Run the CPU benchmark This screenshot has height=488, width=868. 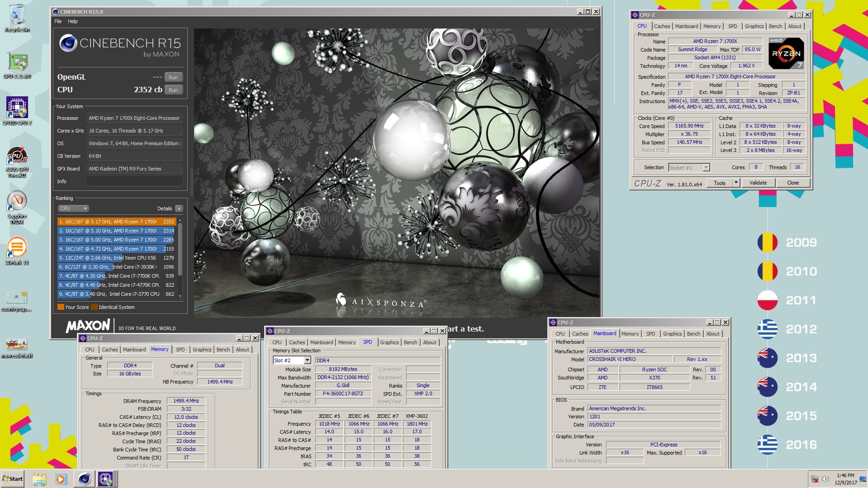point(173,90)
